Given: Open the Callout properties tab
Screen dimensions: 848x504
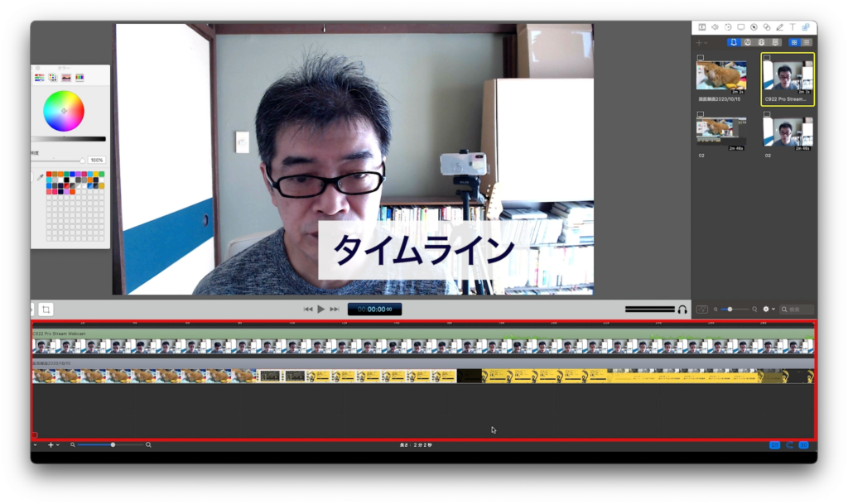Looking at the screenshot, I should [754, 27].
